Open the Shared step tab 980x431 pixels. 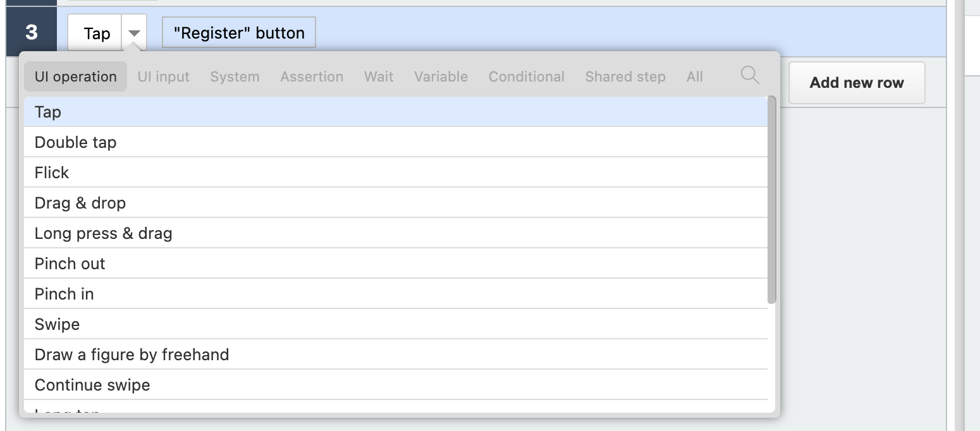click(x=625, y=76)
